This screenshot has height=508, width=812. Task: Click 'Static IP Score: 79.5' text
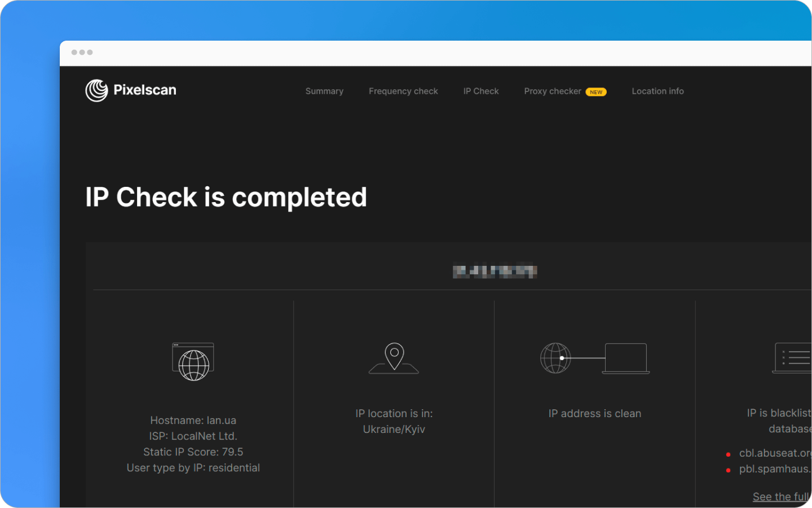click(x=193, y=452)
